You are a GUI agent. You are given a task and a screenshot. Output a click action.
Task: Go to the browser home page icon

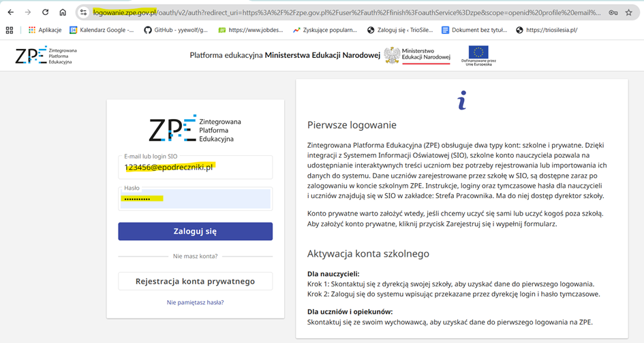click(63, 12)
